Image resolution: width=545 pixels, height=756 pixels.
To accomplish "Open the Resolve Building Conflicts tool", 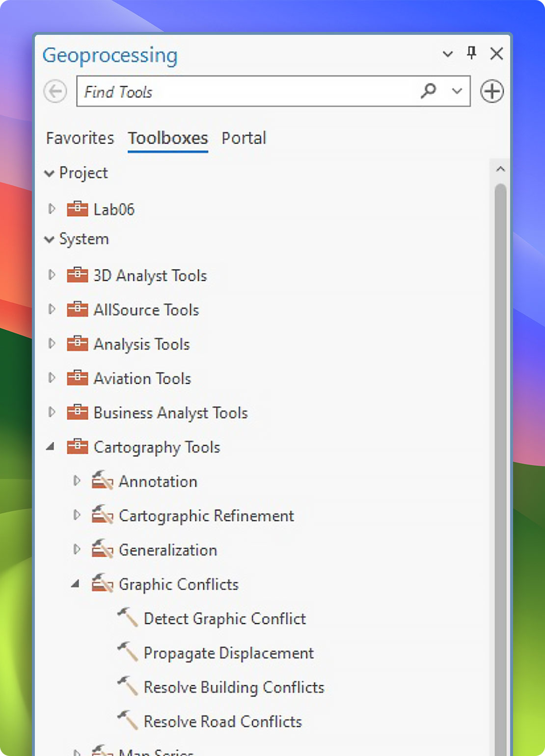I will tap(234, 687).
